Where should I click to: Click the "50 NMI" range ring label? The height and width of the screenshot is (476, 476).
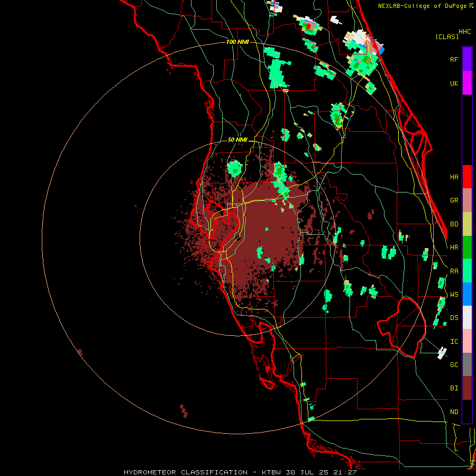coord(237,140)
